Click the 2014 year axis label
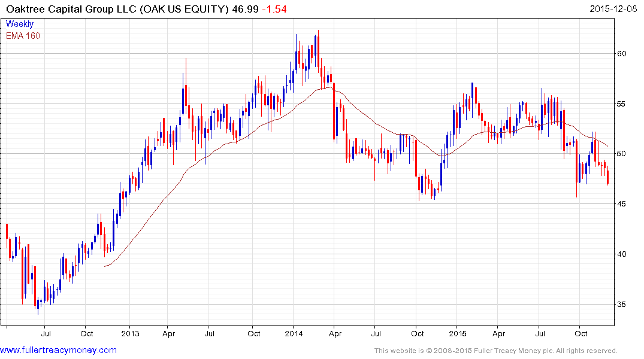The image size is (644, 359). tap(294, 333)
